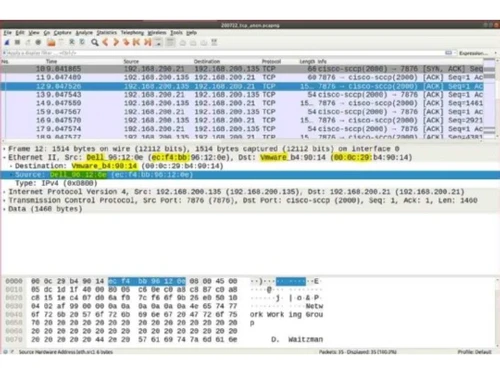Stop the running capture using square icon
Viewport: 500px width, 375px height.
[17, 42]
